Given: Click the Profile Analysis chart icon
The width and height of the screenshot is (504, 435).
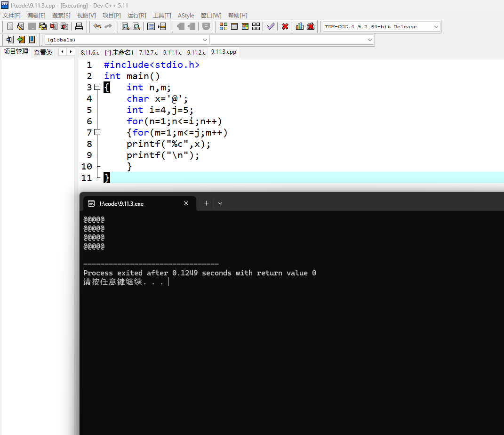Looking at the screenshot, I should coord(300,26).
